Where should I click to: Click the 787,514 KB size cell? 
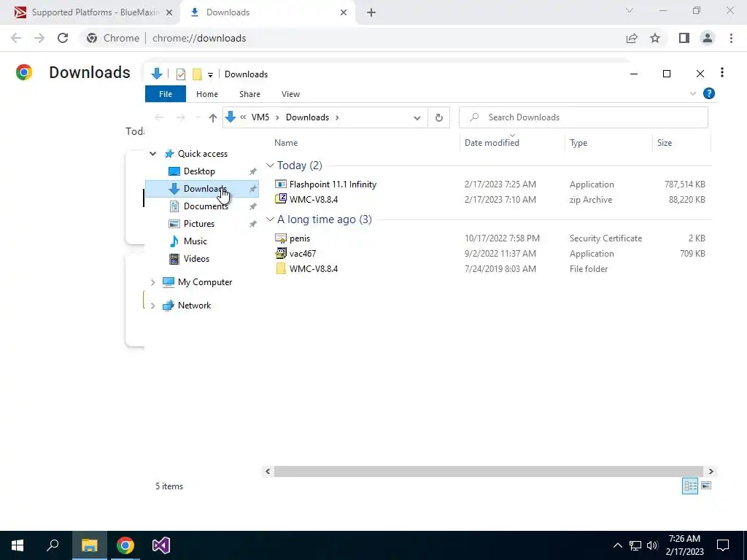684,184
